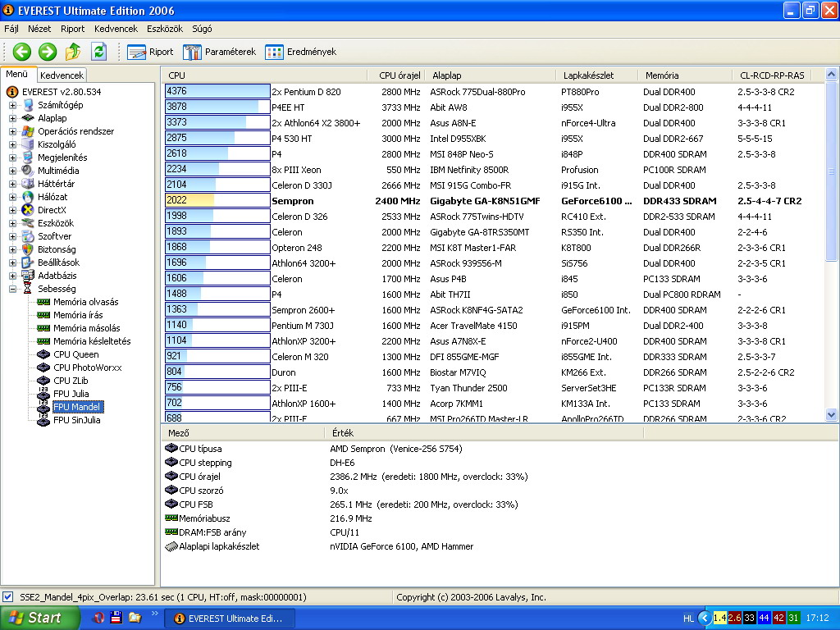Open the Súgó menu
This screenshot has width=840, height=630.
[x=202, y=29]
